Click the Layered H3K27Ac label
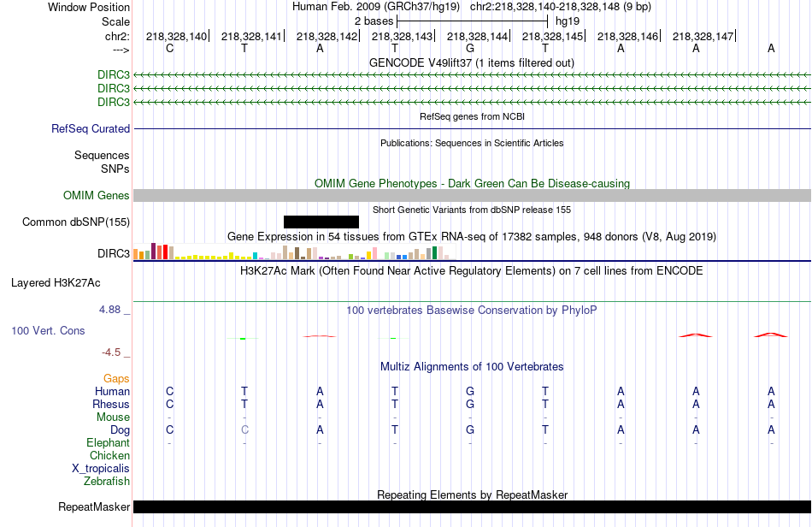Image resolution: width=812 pixels, height=527 pixels. pos(56,283)
